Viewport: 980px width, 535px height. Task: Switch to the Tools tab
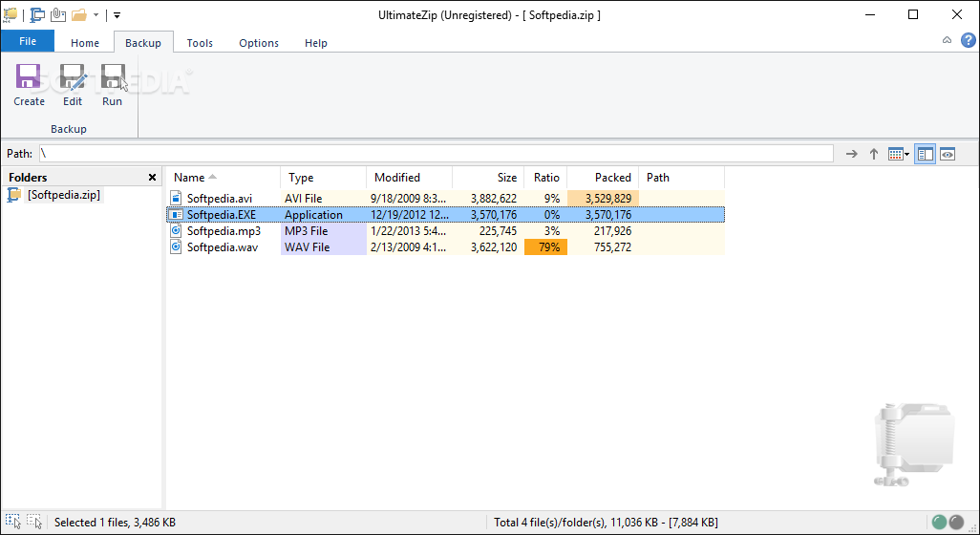coord(200,42)
